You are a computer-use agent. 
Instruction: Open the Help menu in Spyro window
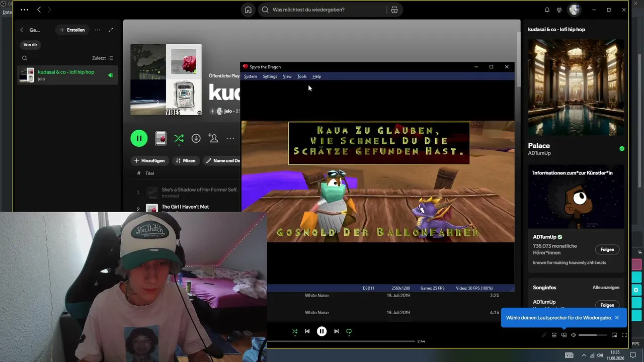tap(316, 76)
